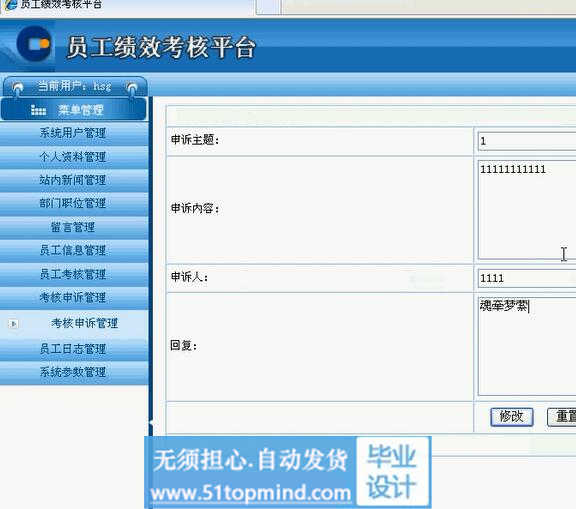The height and width of the screenshot is (509, 576).
Task: Click the left home icon near 当前用户
Action: click(18, 87)
